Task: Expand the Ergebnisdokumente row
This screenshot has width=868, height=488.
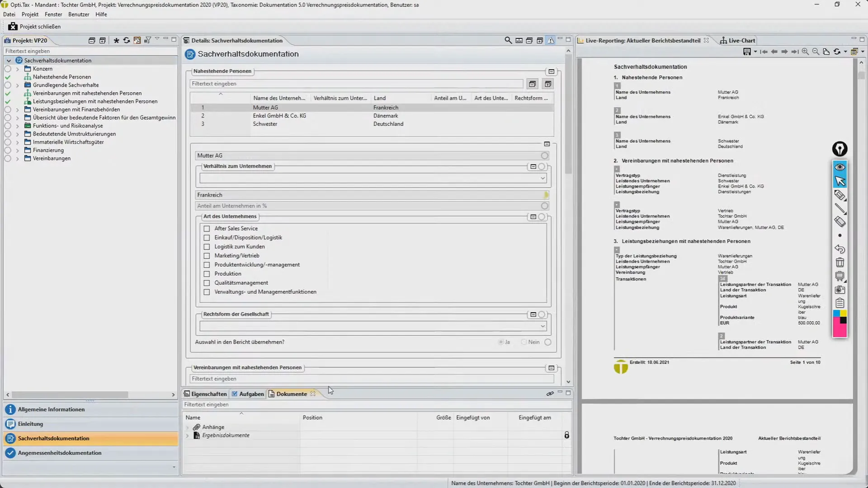Action: (188, 436)
